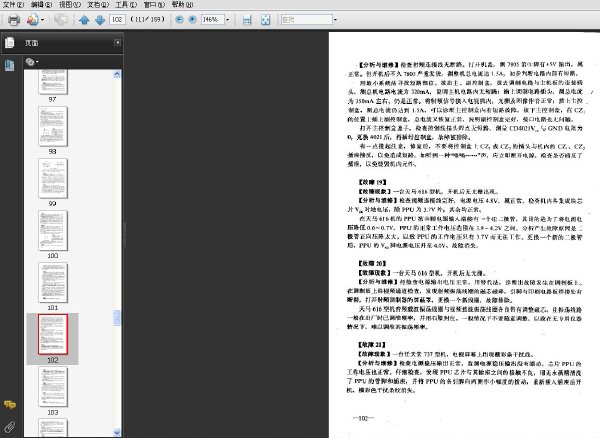Viewport: 600px width, 438px height.
Task: Select the page 97 thumbnail
Action: point(53,82)
